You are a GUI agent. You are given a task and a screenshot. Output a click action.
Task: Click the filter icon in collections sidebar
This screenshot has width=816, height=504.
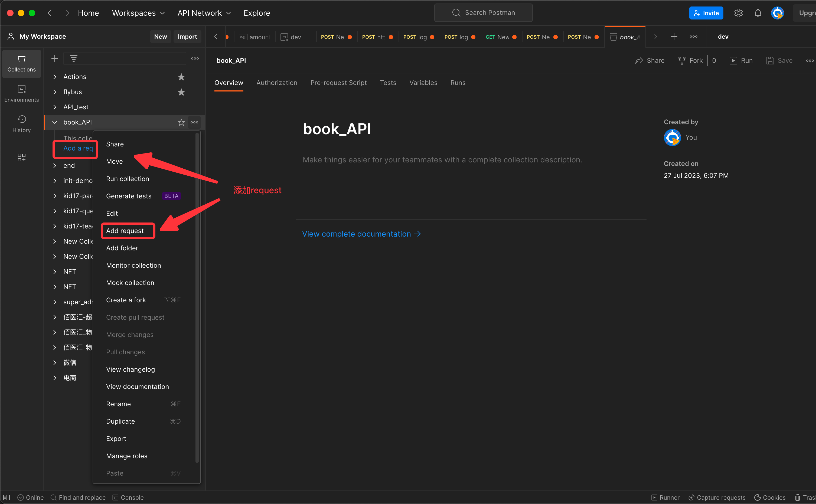pos(74,59)
